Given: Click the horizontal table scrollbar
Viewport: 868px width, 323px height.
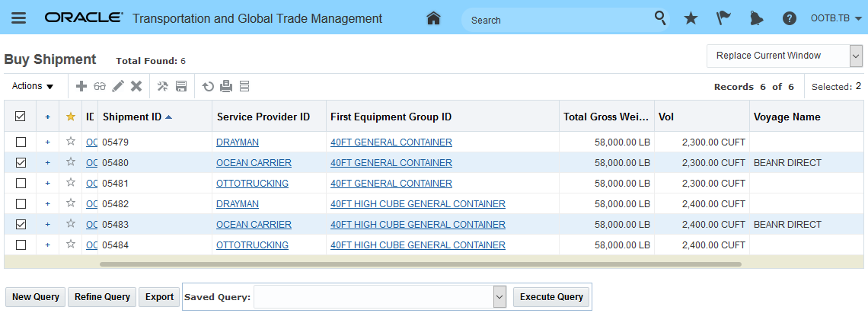Looking at the screenshot, I should coord(420,264).
